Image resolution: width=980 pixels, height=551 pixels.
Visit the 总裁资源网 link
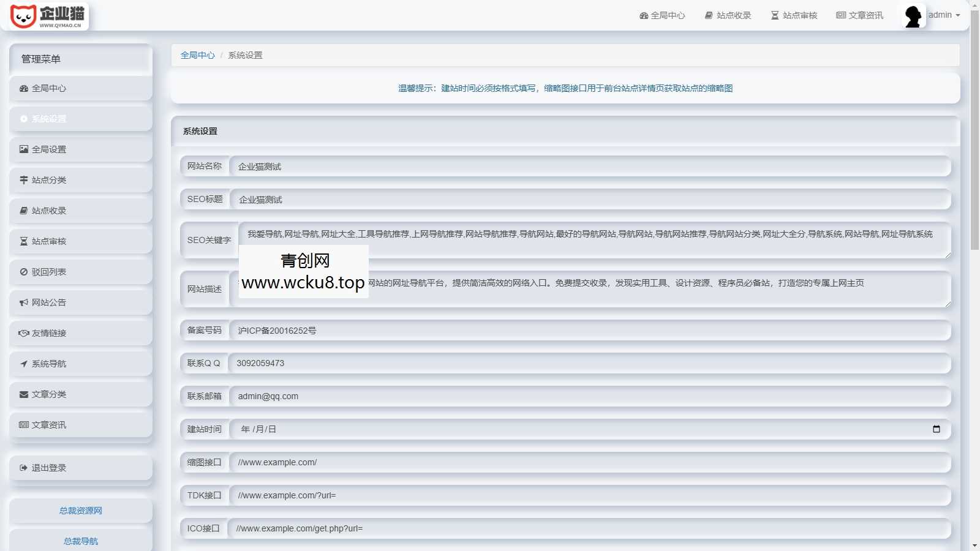pos(80,511)
